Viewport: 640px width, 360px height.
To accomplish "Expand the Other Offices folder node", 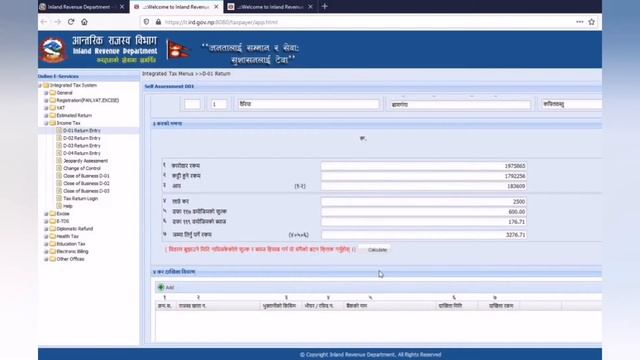I will tap(46, 259).
